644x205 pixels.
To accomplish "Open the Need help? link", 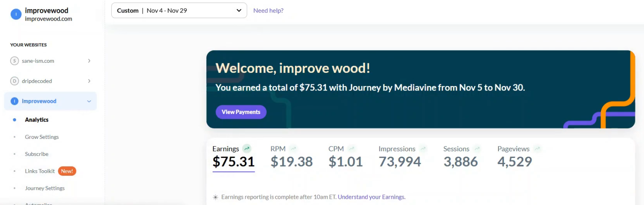I will 268,11.
